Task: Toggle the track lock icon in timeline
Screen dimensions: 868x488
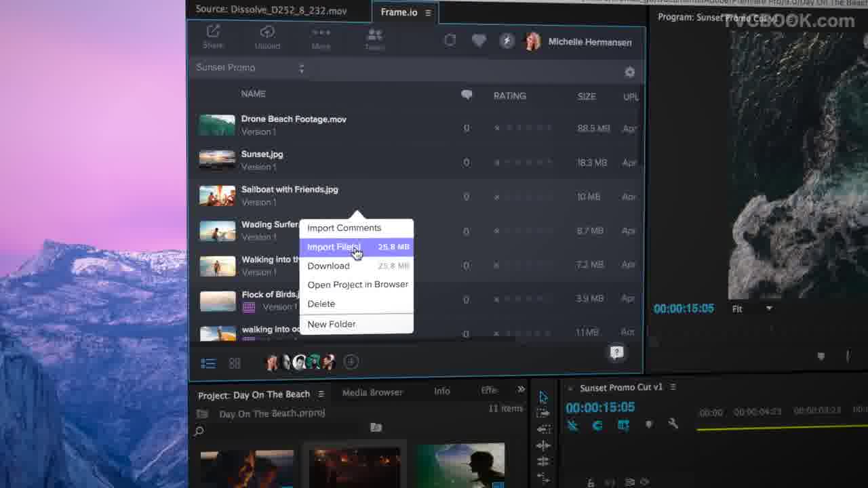Action: (591, 483)
